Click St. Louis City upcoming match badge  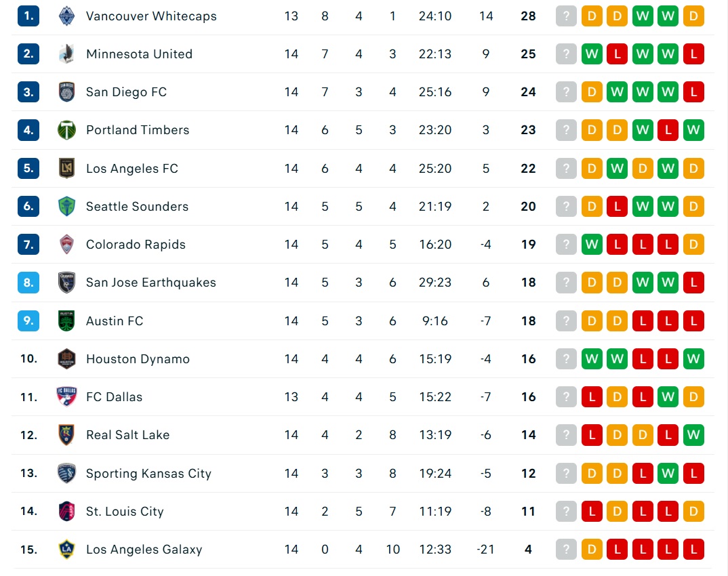(x=566, y=512)
